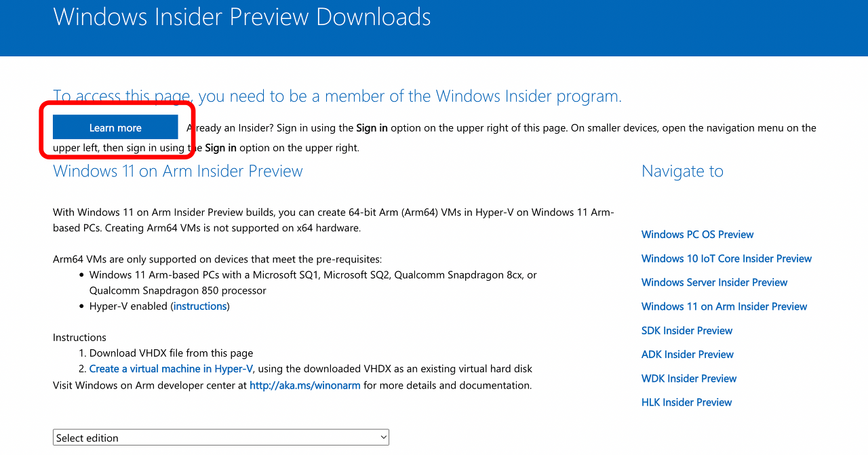868x455 pixels.
Task: Click the membership requirement notice text
Action: tap(337, 96)
